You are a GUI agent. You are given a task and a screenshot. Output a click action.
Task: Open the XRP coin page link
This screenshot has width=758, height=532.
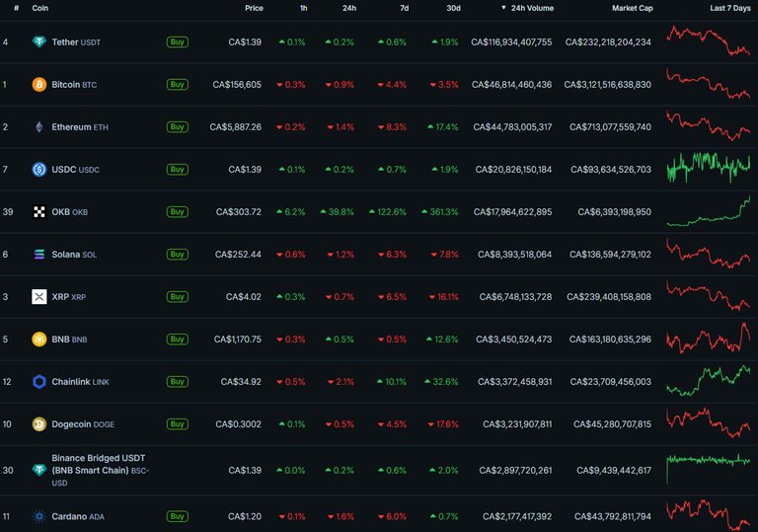[x=69, y=296]
